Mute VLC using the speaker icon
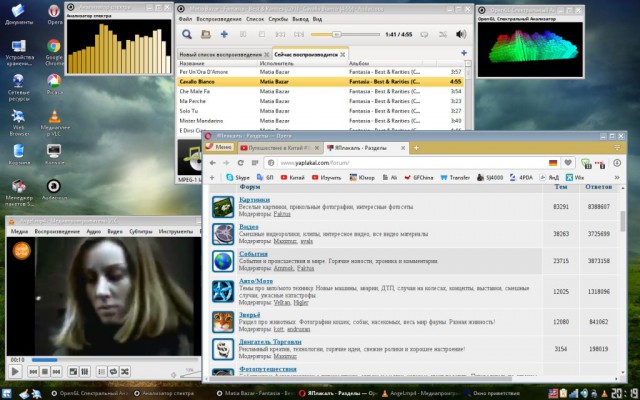Screen dimensions: 640x400 (x=173, y=375)
